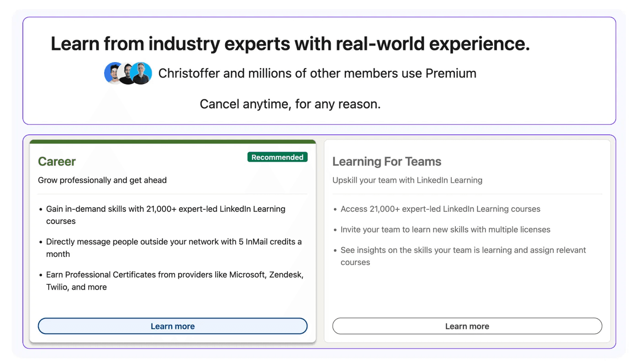
Task: Click Upskill your team with LinkedIn Learning subtitle
Action: point(407,180)
